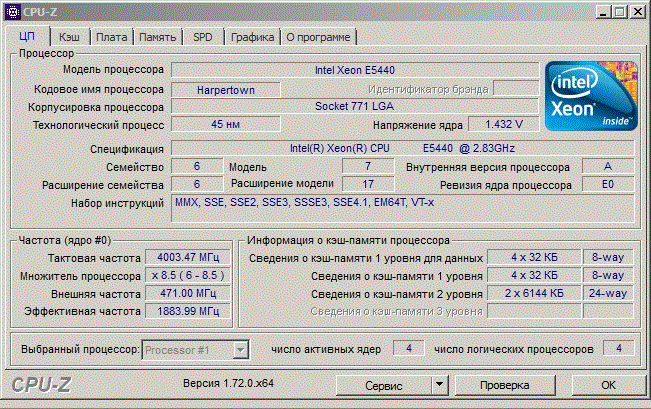Open the Кэш tab
This screenshot has height=409, width=651.
tap(69, 37)
